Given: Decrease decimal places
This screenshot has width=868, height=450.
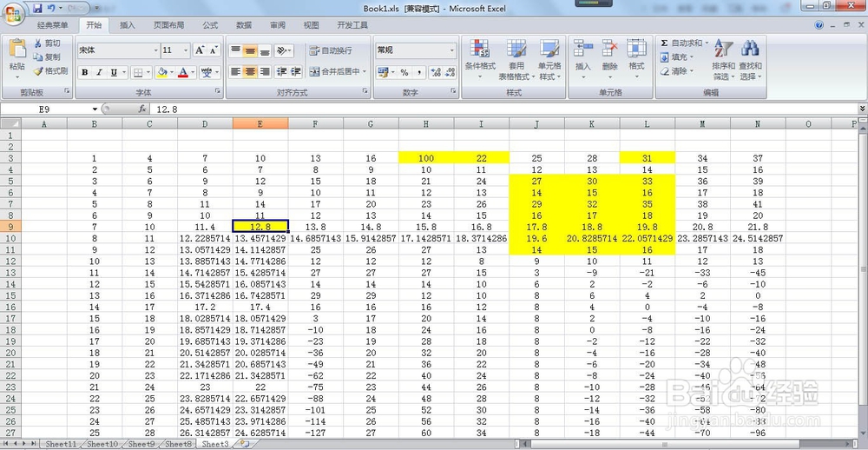Looking at the screenshot, I should click(449, 72).
